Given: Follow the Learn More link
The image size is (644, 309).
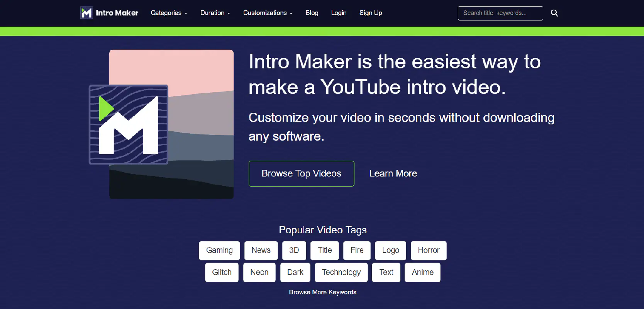Looking at the screenshot, I should click(x=393, y=173).
